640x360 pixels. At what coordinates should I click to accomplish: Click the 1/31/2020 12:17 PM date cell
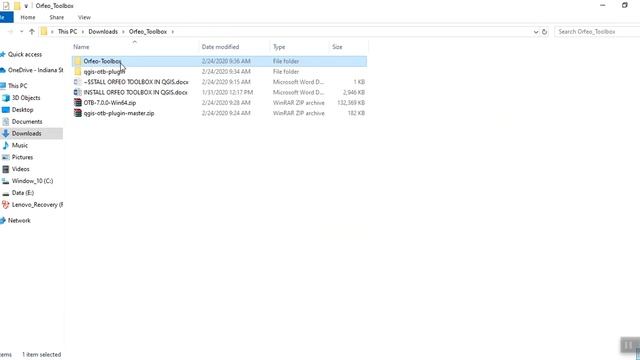pos(227,93)
